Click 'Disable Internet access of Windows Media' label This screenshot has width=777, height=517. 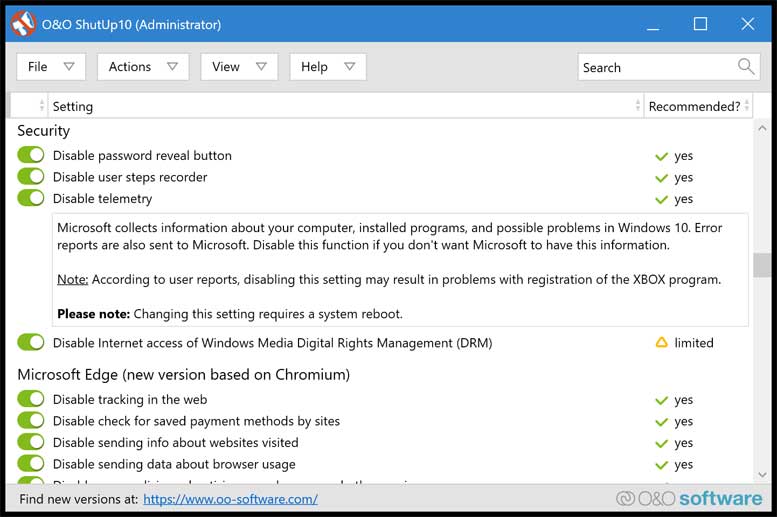273,343
